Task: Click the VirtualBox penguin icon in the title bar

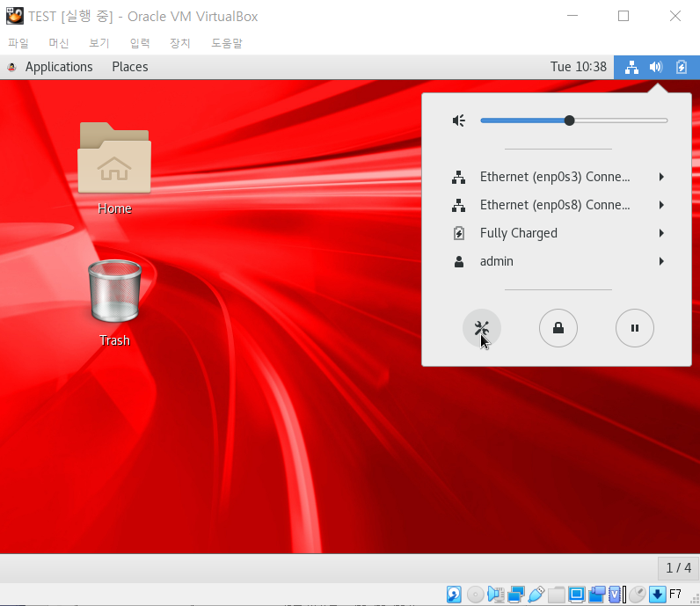Action: point(15,16)
